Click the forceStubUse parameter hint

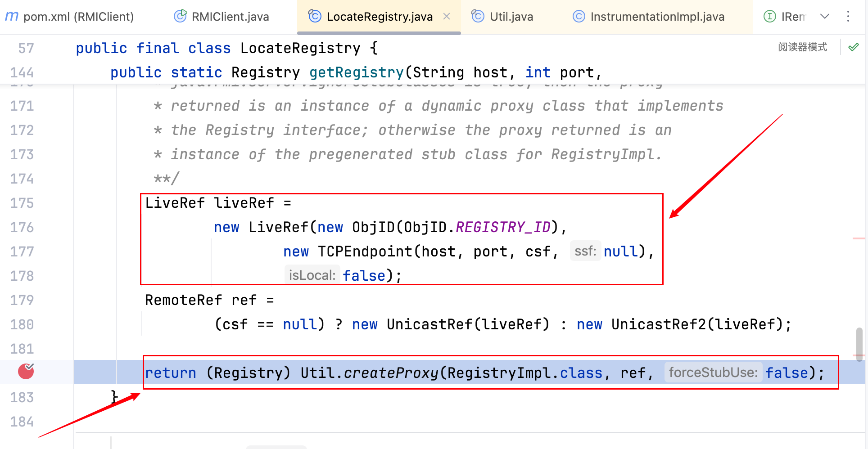point(713,373)
